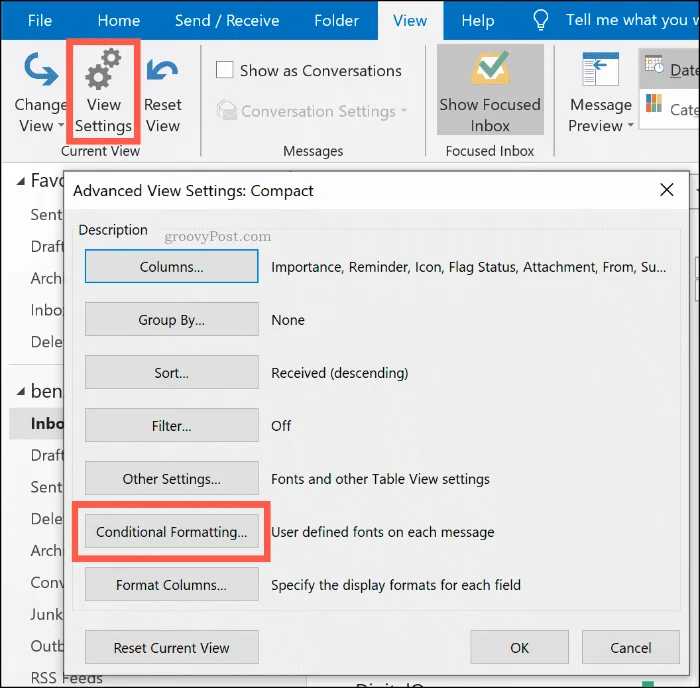700x688 pixels.
Task: Toggle Show Focused Inbox
Action: (x=490, y=90)
